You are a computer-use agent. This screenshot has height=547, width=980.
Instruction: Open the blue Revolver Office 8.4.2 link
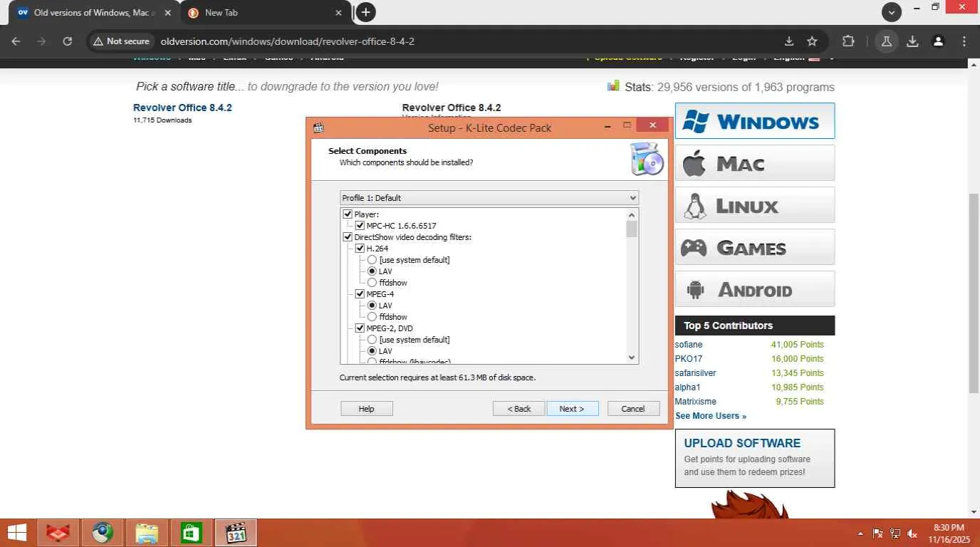tap(182, 108)
